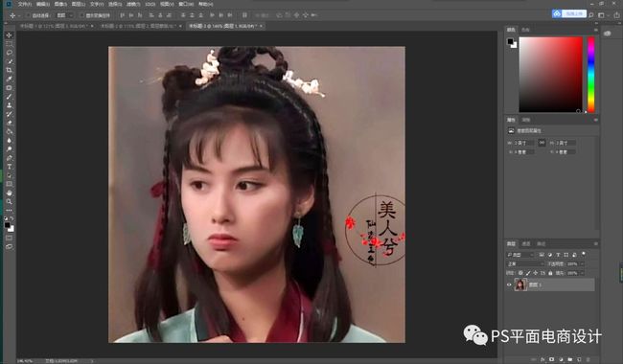Click the rainbow hue slider
Screen dimensions: 623x364
(591, 75)
